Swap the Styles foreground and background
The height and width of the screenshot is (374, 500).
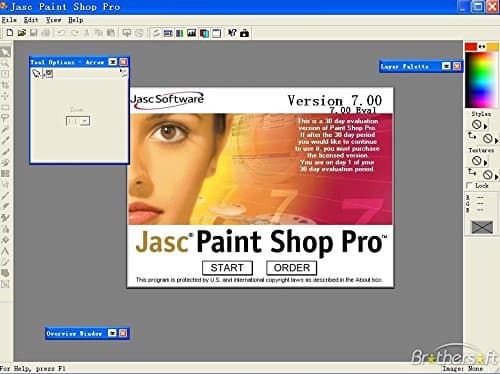coord(472,136)
